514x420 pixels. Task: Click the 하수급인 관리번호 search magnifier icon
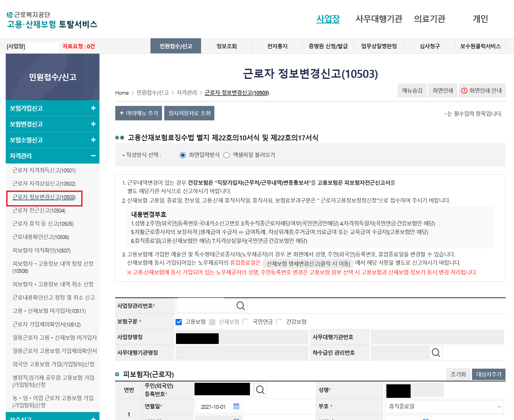pos(436,353)
